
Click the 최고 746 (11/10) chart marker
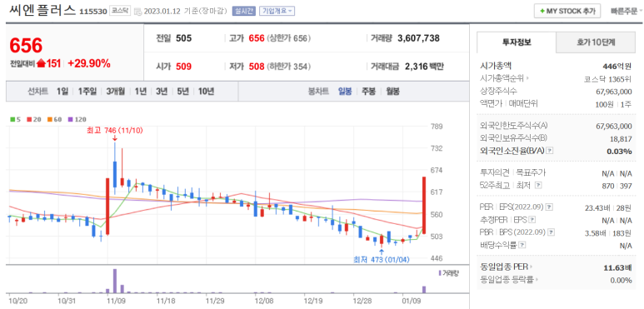115,131
